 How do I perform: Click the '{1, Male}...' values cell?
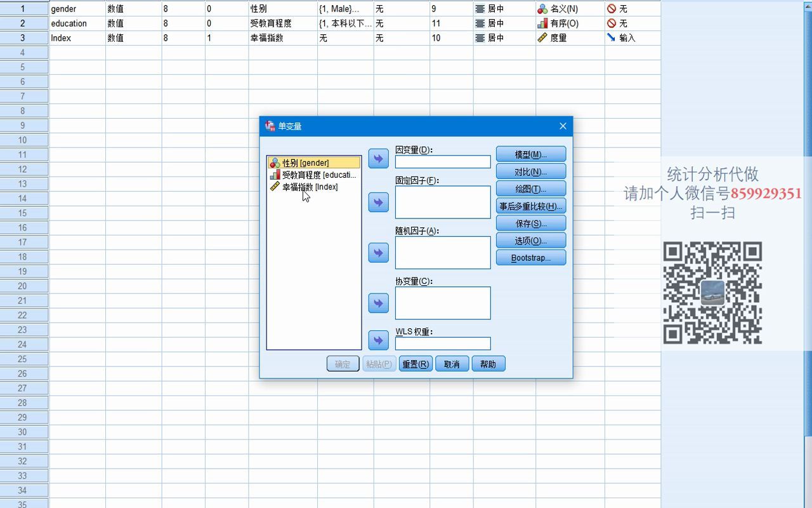[345, 9]
